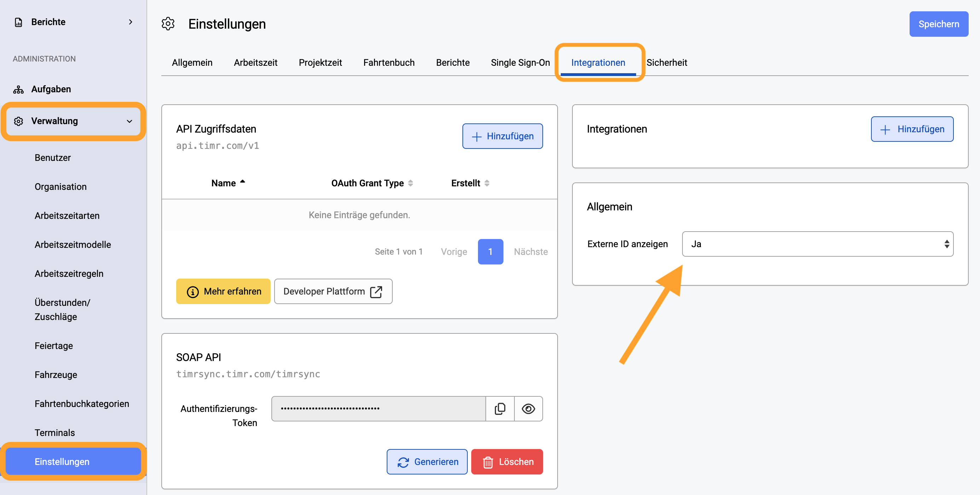Switch to the Arbeitszeit tab
Screen dimensions: 980x495
click(255, 62)
